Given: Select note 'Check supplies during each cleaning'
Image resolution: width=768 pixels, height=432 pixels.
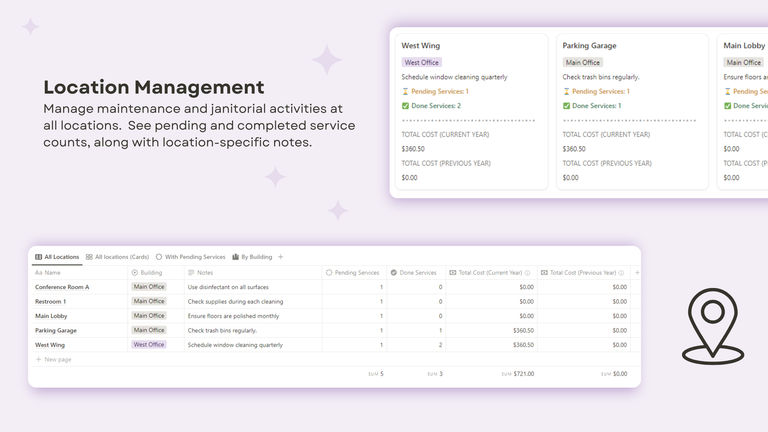Looking at the screenshot, I should tap(236, 301).
